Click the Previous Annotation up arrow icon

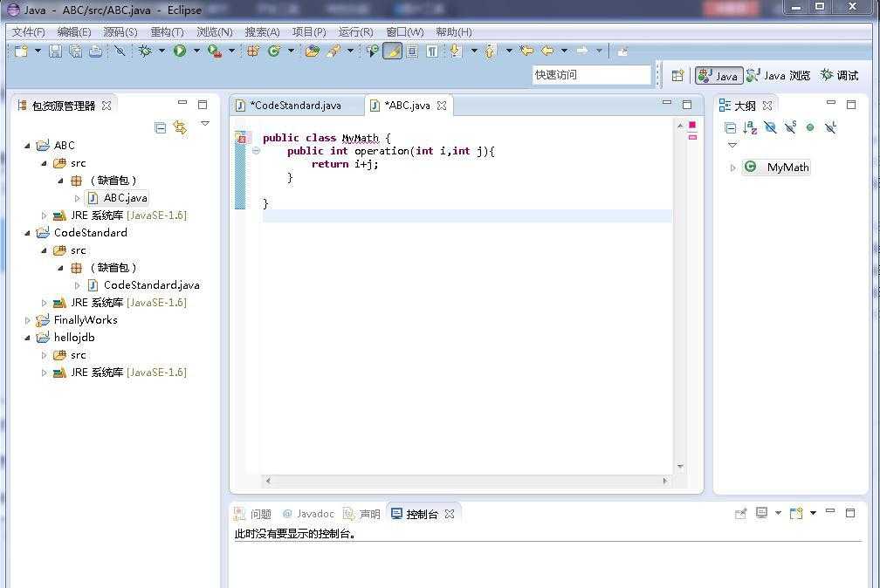490,51
